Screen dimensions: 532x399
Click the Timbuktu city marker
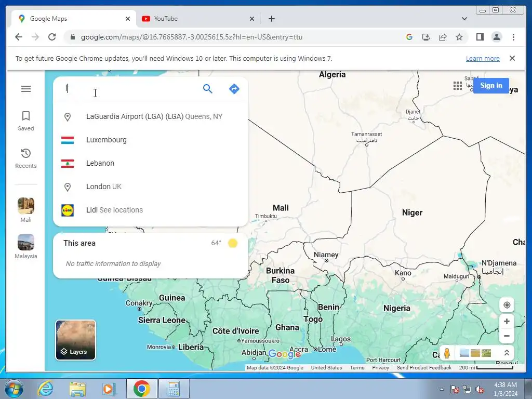click(266, 220)
